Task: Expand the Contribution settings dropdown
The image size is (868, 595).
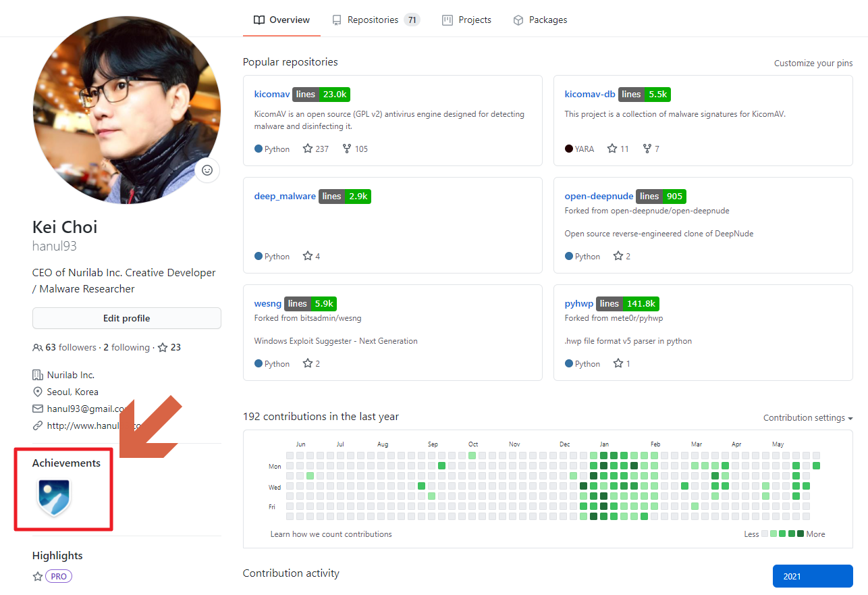Action: pyautogui.click(x=808, y=418)
